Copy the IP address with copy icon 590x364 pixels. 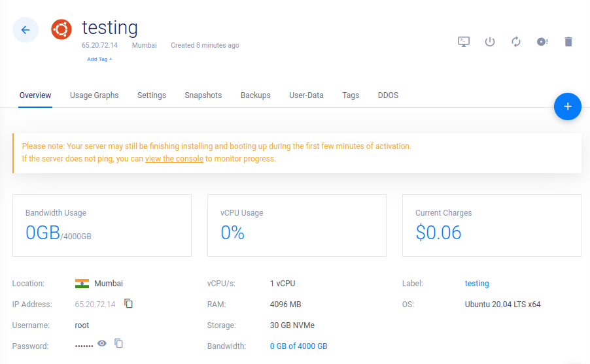click(128, 303)
